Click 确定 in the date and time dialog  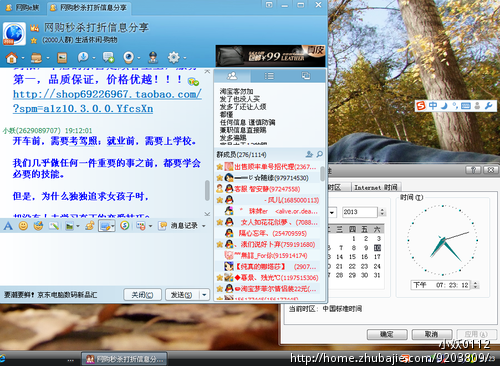click(387, 334)
